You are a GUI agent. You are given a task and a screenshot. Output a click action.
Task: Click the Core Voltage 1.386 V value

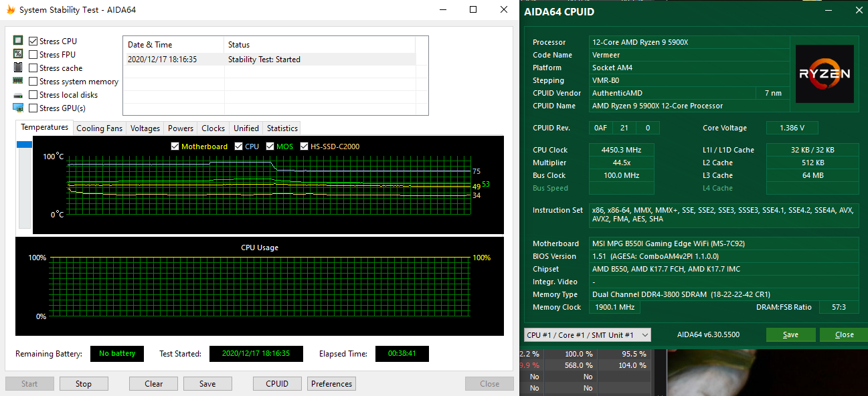point(792,128)
